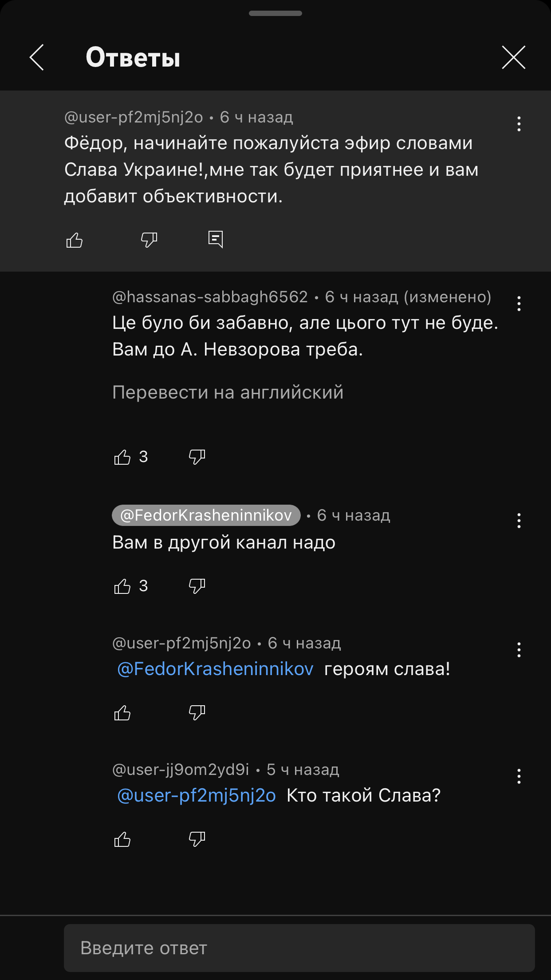Open the @FedorKrasheninnikov author badge
This screenshot has height=980, width=551.
[206, 515]
